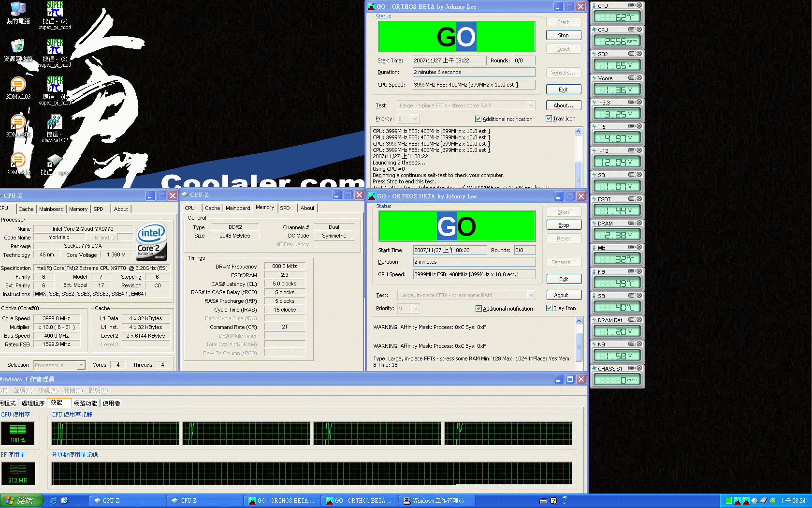Switch to Mainboard tab in left CPU-Z
The height and width of the screenshot is (508, 812).
pyautogui.click(x=51, y=209)
